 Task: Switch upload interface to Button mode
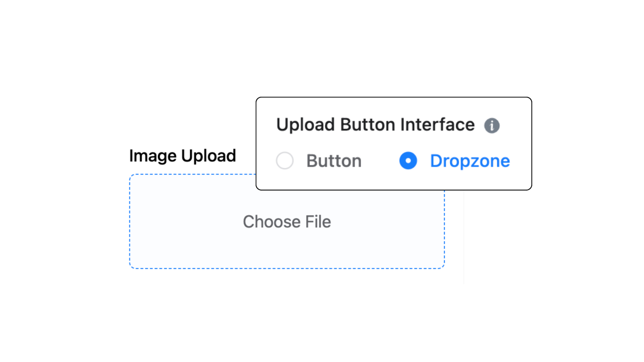[285, 161]
